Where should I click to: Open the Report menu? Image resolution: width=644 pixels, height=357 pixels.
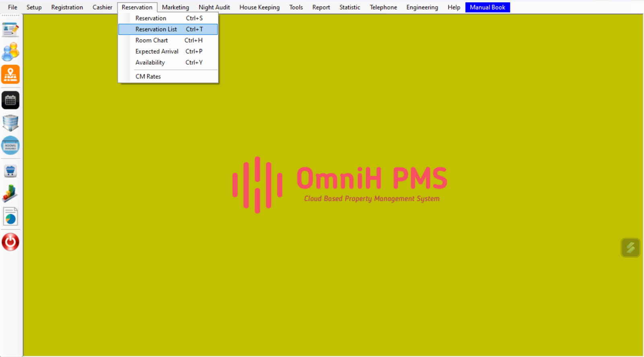tap(321, 7)
